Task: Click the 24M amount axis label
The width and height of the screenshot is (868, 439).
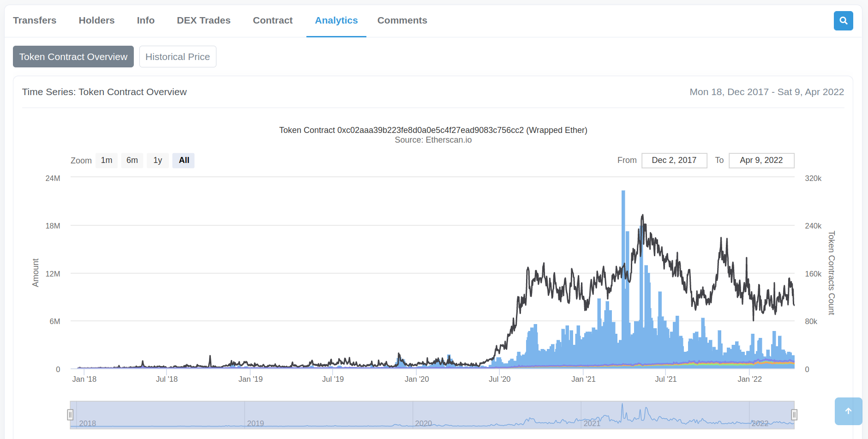Action: [53, 178]
